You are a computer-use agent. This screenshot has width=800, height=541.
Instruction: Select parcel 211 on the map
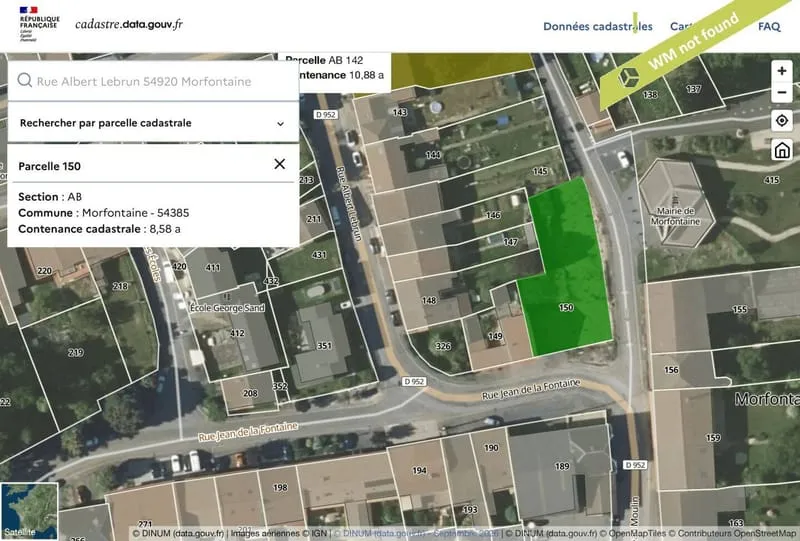coord(313,219)
